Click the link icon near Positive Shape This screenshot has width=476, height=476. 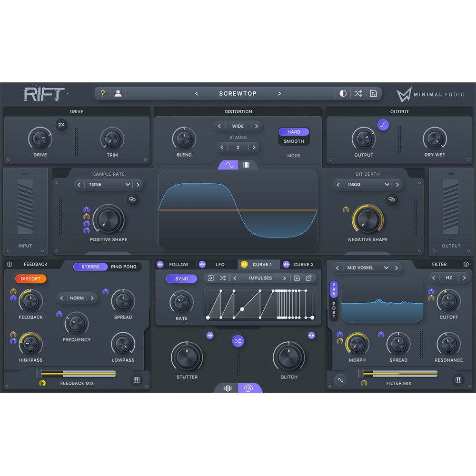[133, 200]
